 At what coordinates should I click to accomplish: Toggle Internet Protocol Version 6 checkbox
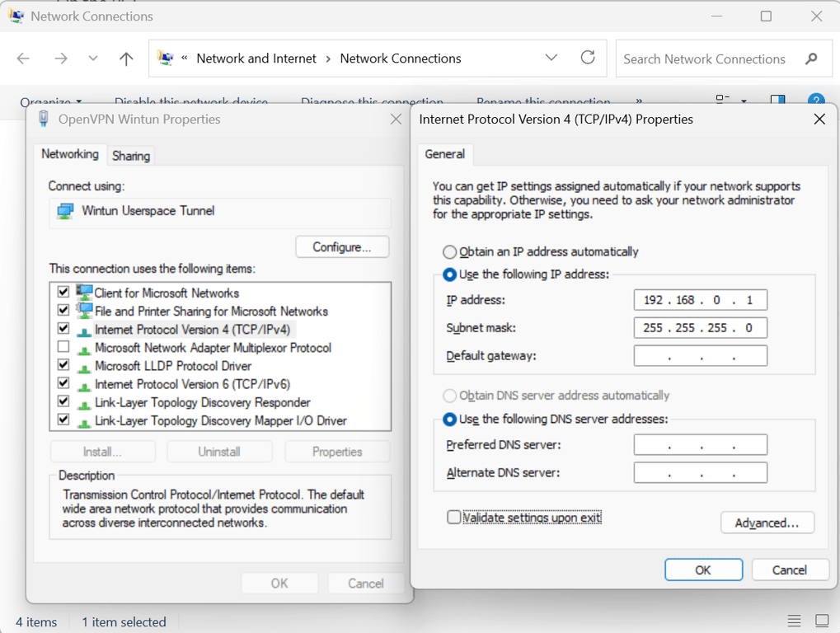tap(63, 383)
